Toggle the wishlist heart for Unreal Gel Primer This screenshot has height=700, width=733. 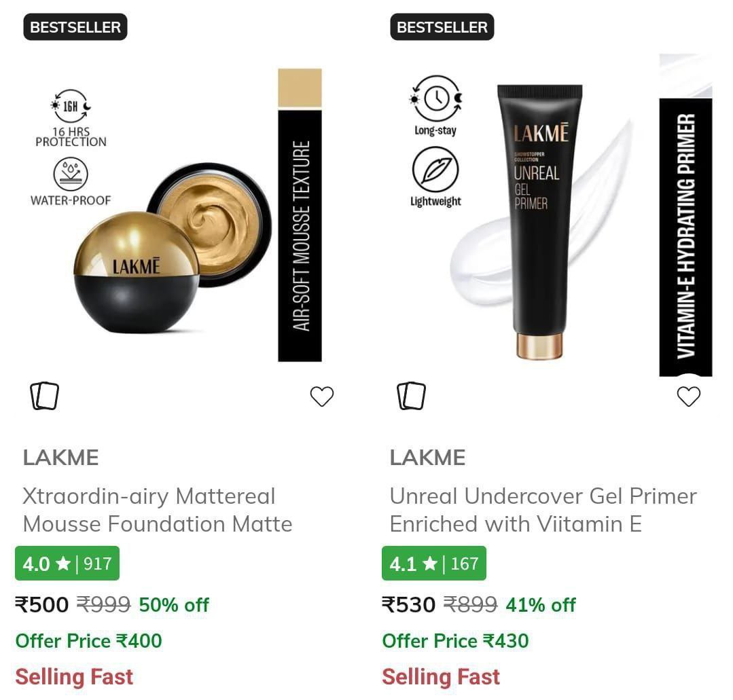[689, 397]
